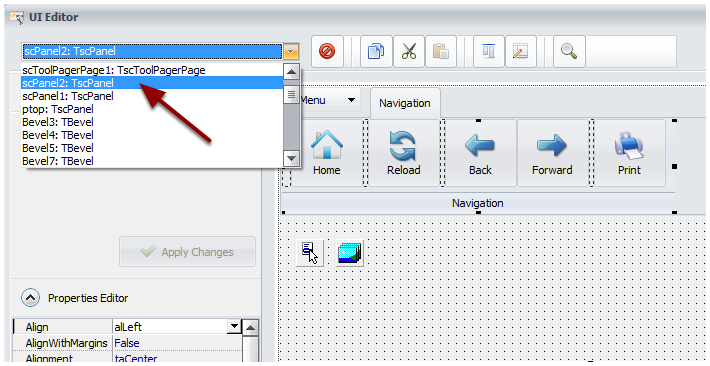The height and width of the screenshot is (366, 710).
Task: Click the Cut scissors icon
Action: coord(408,51)
